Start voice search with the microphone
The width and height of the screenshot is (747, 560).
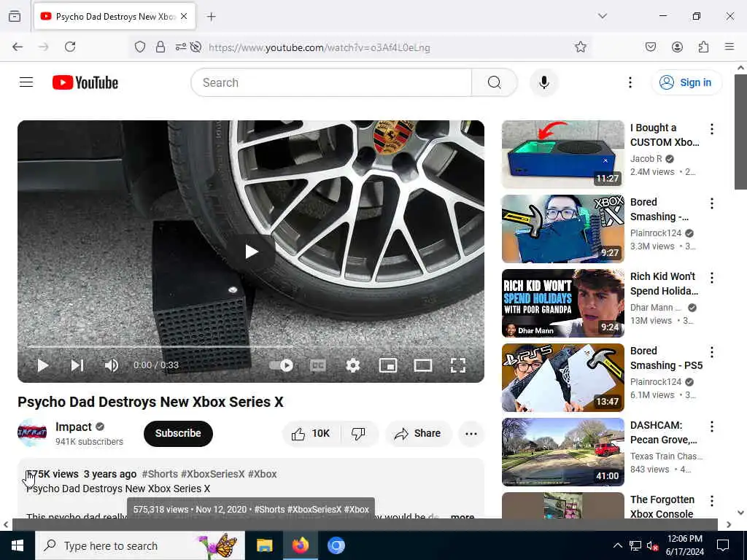(x=543, y=82)
